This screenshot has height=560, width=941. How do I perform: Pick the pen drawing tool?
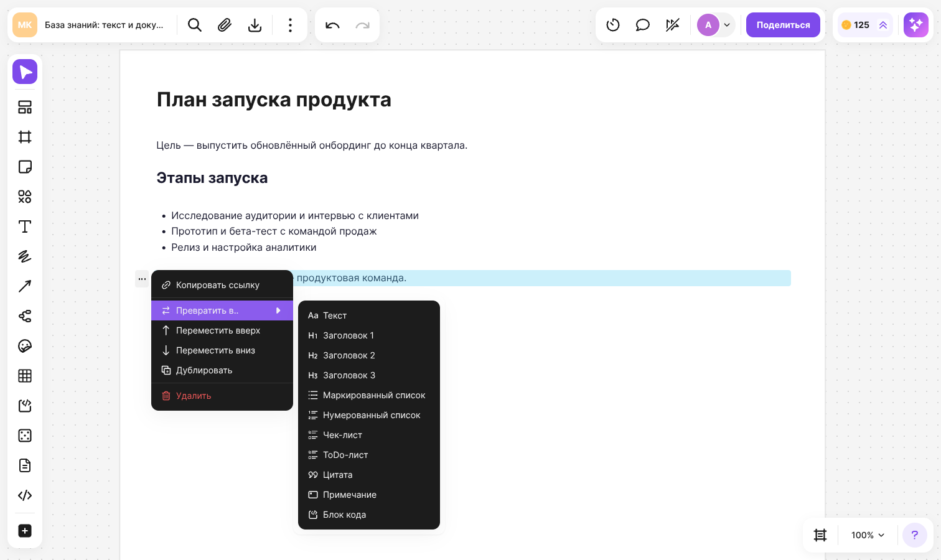(x=25, y=256)
